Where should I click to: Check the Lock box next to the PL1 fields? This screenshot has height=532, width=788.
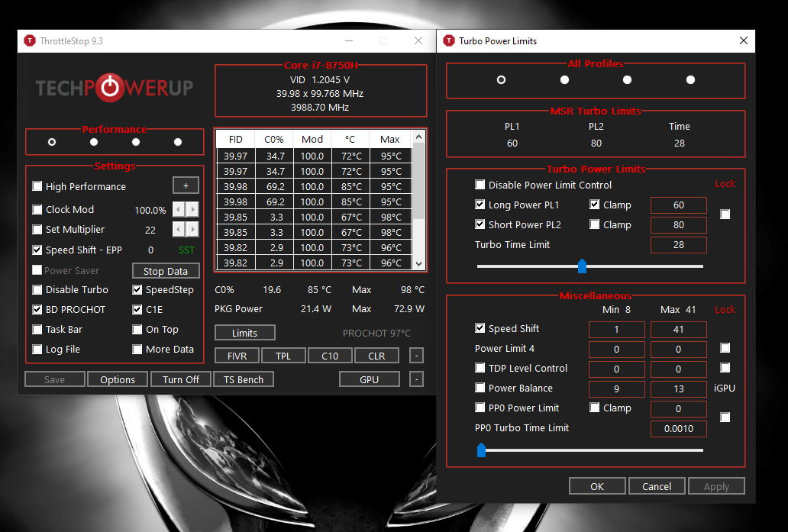(725, 214)
